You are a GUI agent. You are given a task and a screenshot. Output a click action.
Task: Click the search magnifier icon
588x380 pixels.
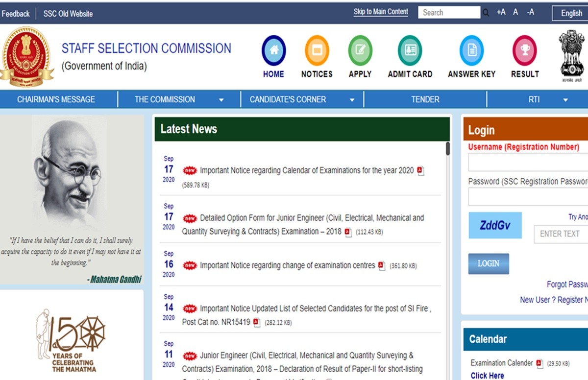pos(486,13)
